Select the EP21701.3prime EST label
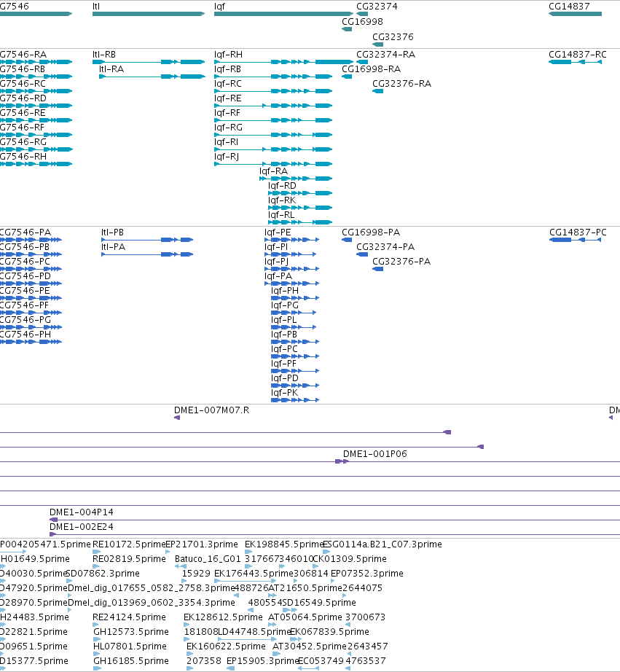 [x=202, y=544]
